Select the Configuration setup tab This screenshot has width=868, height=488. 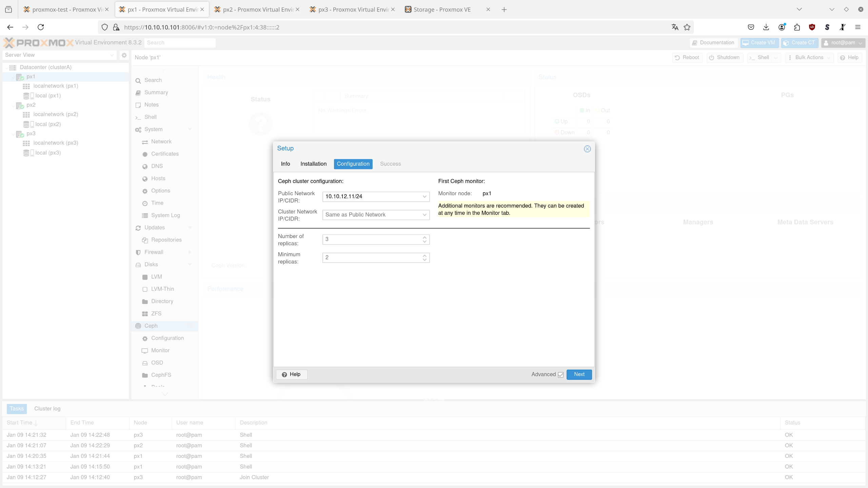(353, 164)
